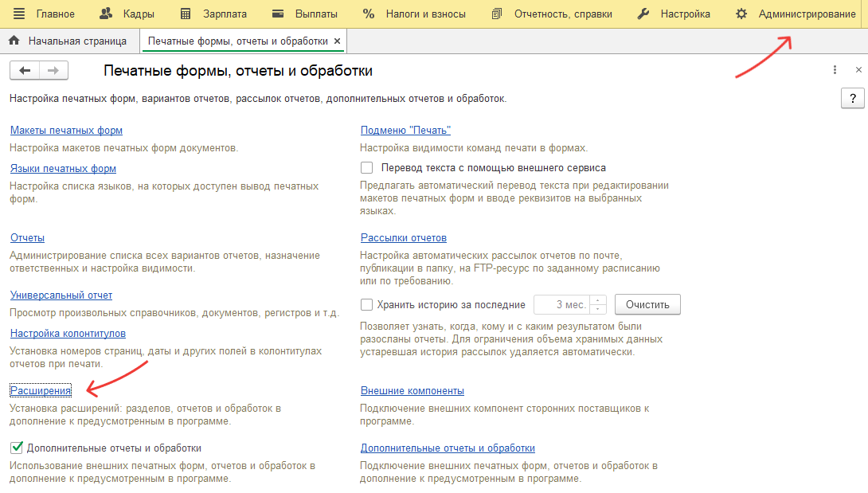
Task: Click the wallet icon beside Выплаты
Action: [278, 14]
